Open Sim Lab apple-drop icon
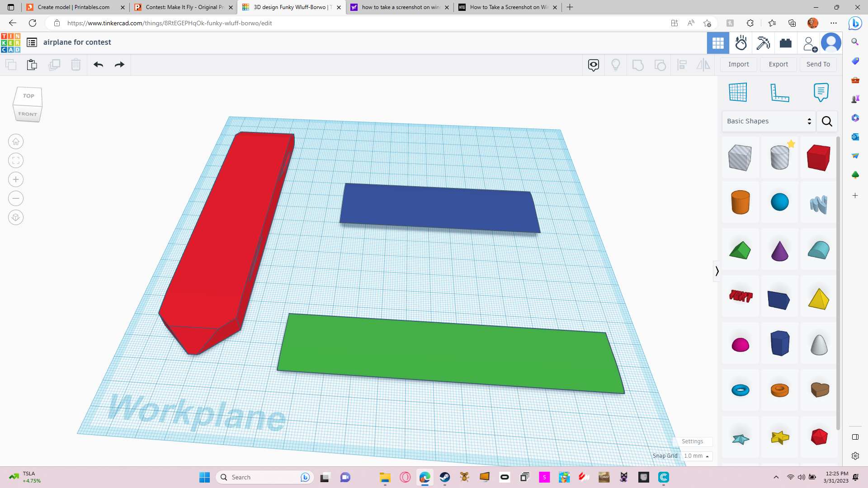The image size is (868, 488). [741, 43]
